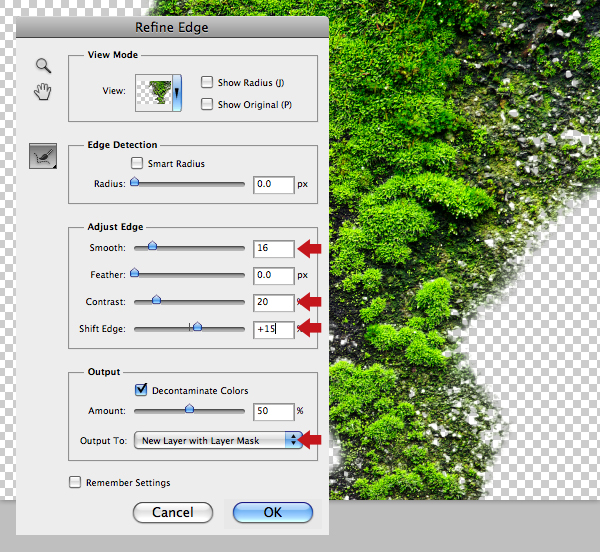
Task: Click the Shift Edge field showing +15
Action: click(x=274, y=330)
